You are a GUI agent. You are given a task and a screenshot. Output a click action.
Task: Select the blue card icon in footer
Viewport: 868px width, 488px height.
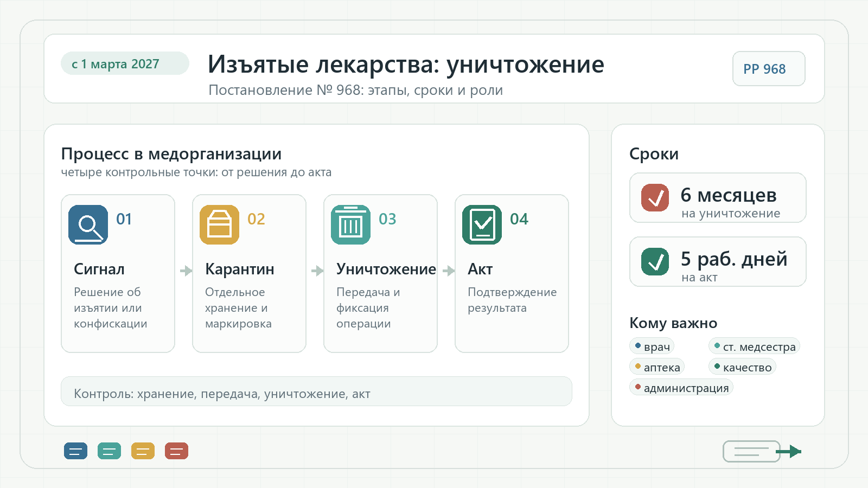click(x=75, y=451)
